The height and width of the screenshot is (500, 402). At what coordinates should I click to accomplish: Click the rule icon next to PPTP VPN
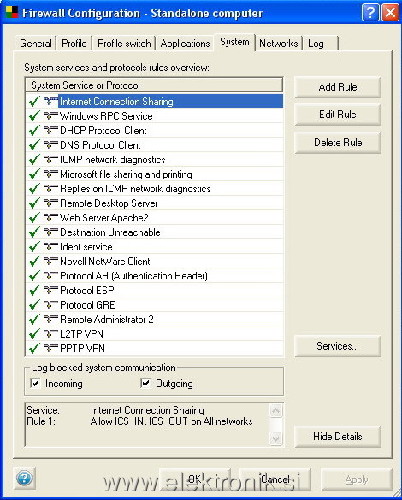tap(51, 348)
